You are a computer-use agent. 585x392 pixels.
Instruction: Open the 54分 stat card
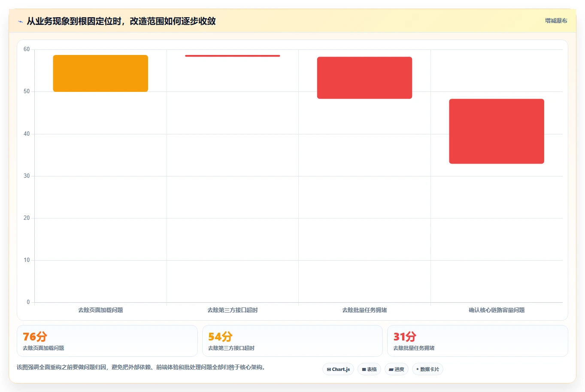(x=292, y=341)
